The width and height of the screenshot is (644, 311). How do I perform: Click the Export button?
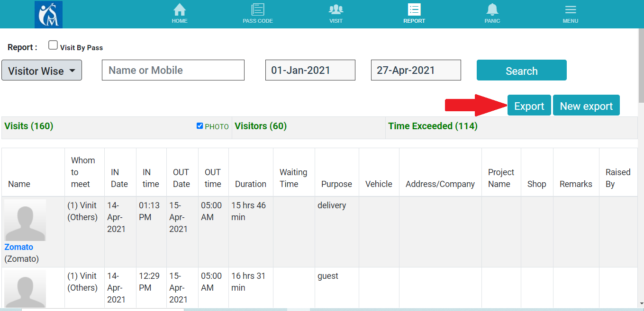(529, 106)
